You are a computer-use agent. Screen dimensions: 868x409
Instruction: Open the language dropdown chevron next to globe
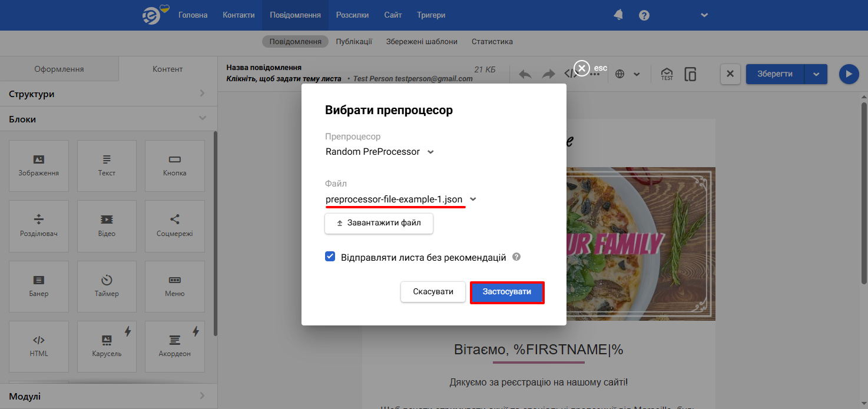[x=637, y=74]
